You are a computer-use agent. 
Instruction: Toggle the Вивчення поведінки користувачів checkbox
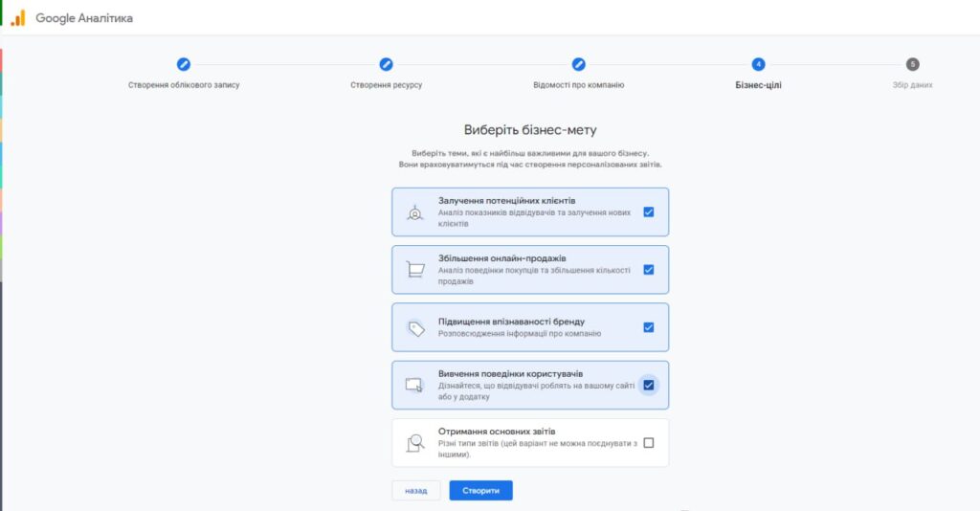(x=648, y=385)
